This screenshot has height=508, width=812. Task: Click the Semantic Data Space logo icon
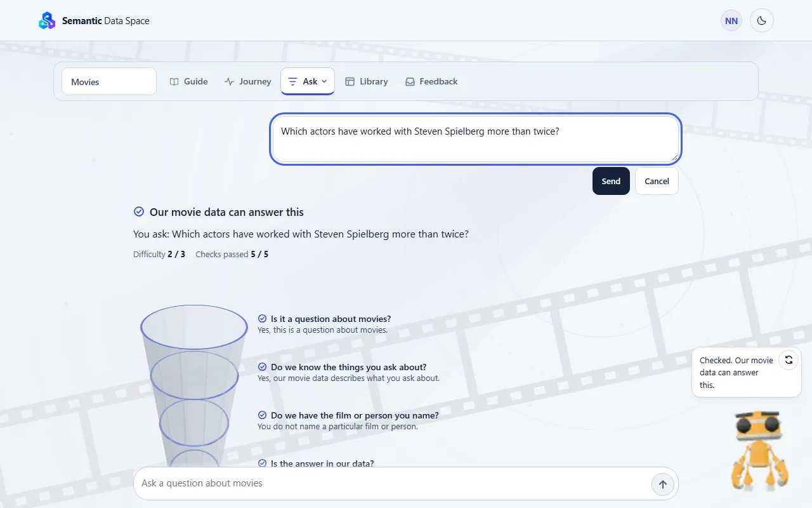coord(47,21)
